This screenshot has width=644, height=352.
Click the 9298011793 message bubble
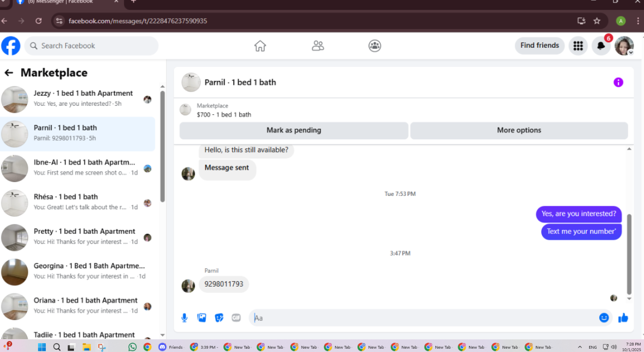point(224,284)
